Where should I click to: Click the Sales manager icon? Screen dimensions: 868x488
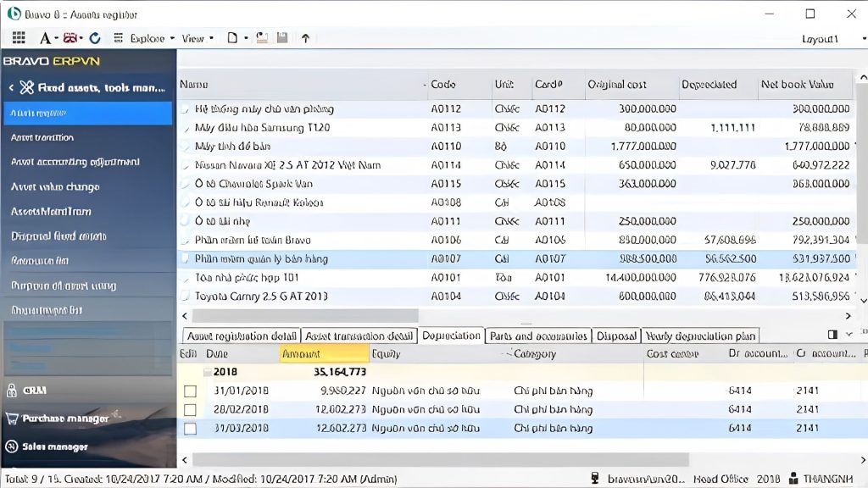pyautogui.click(x=12, y=446)
